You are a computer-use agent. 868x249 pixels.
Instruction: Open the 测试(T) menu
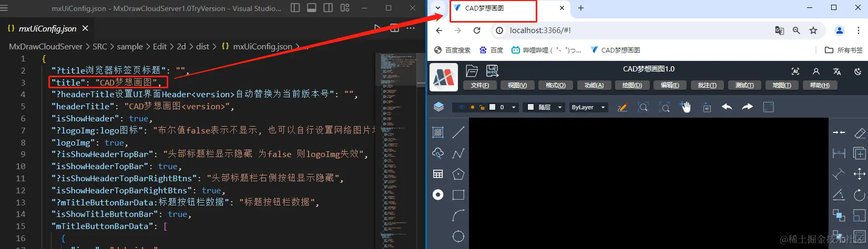[x=744, y=85]
